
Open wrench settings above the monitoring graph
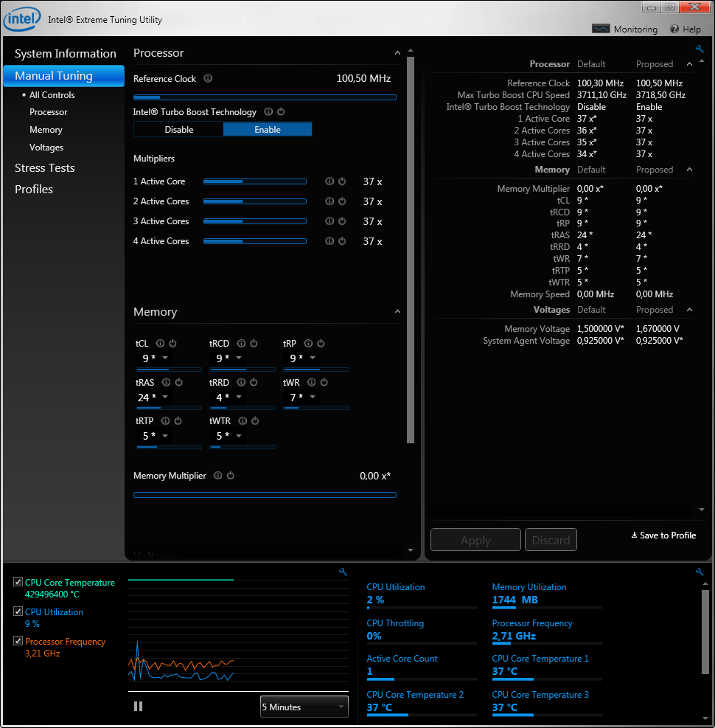pos(343,572)
